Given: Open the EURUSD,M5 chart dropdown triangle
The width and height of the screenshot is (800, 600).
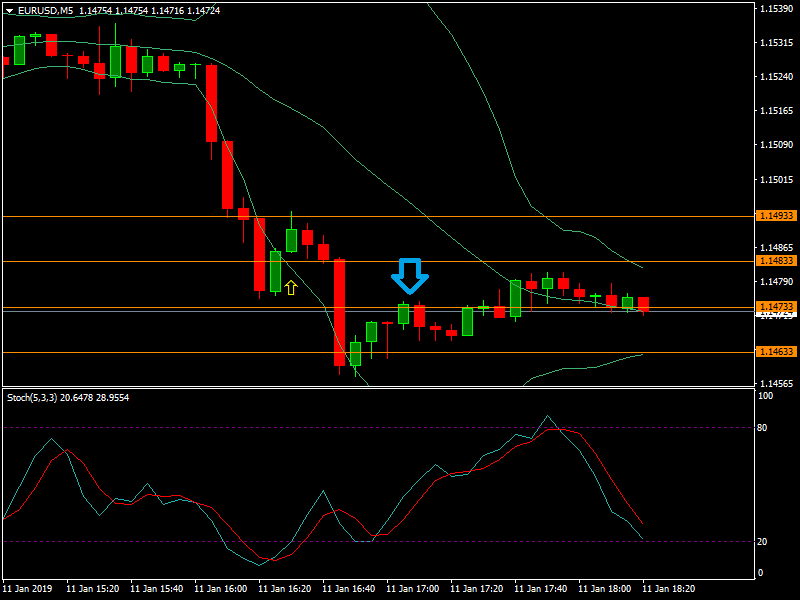Looking at the screenshot, I should 9,11.
